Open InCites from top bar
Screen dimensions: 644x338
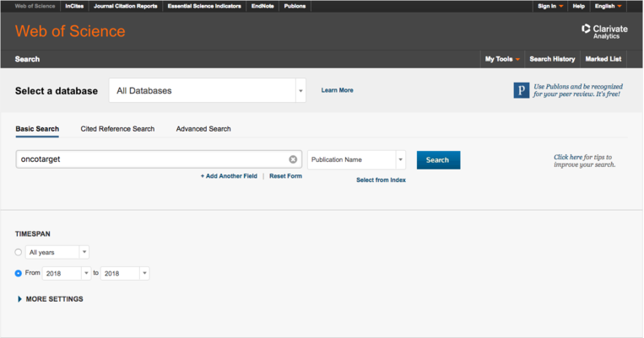(x=74, y=6)
